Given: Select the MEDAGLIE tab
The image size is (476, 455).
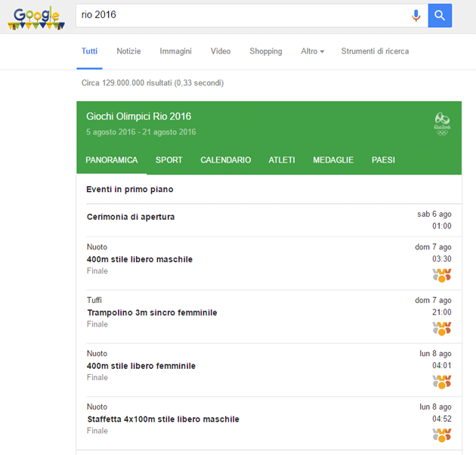Looking at the screenshot, I should point(333,160).
